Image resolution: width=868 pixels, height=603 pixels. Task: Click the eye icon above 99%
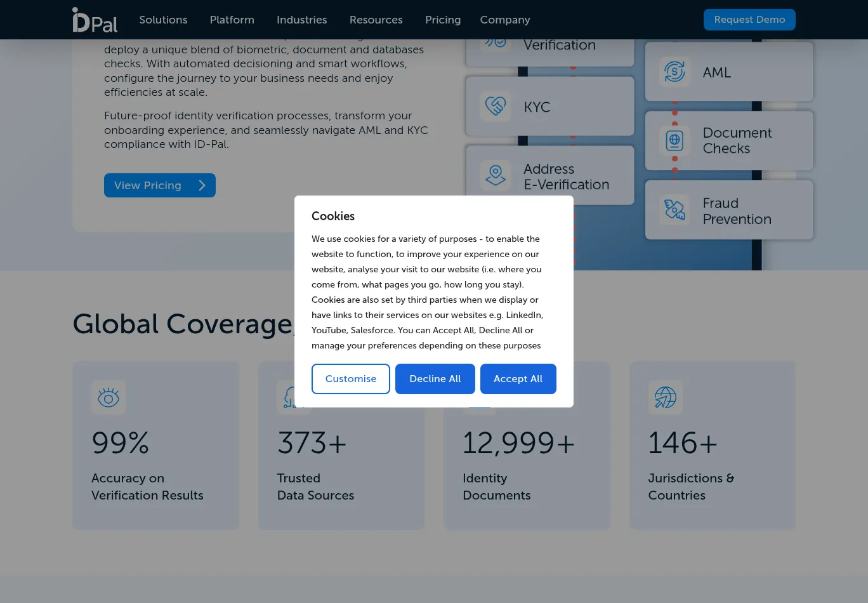point(109,398)
